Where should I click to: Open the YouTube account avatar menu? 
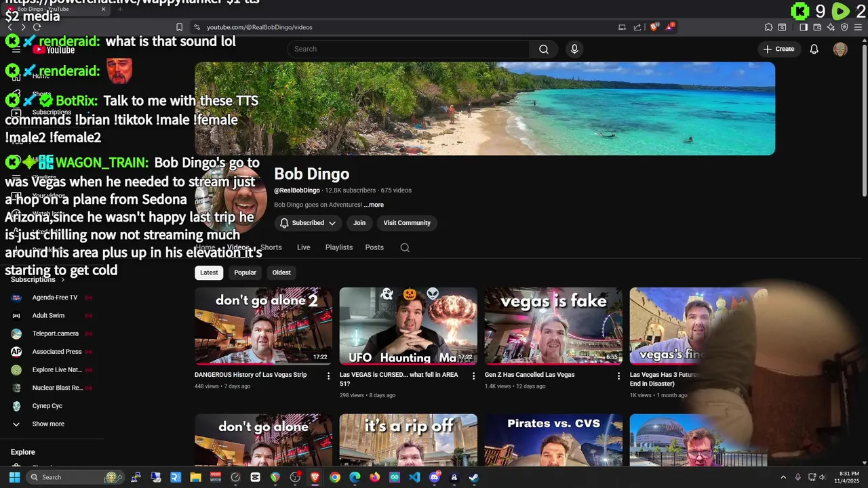click(840, 49)
